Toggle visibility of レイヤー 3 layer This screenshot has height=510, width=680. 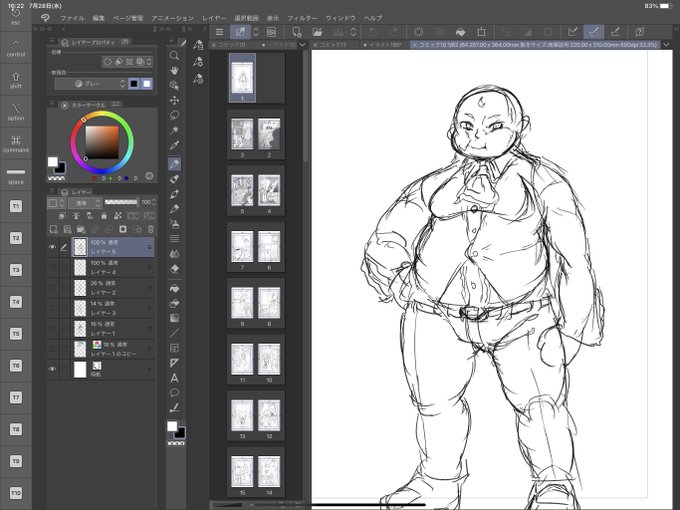click(52, 308)
